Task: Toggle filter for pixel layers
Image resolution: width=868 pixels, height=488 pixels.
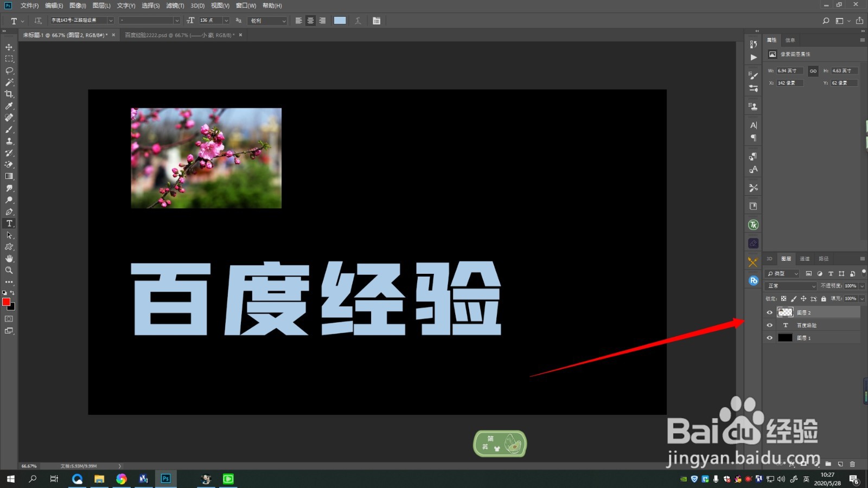Action: pyautogui.click(x=809, y=274)
